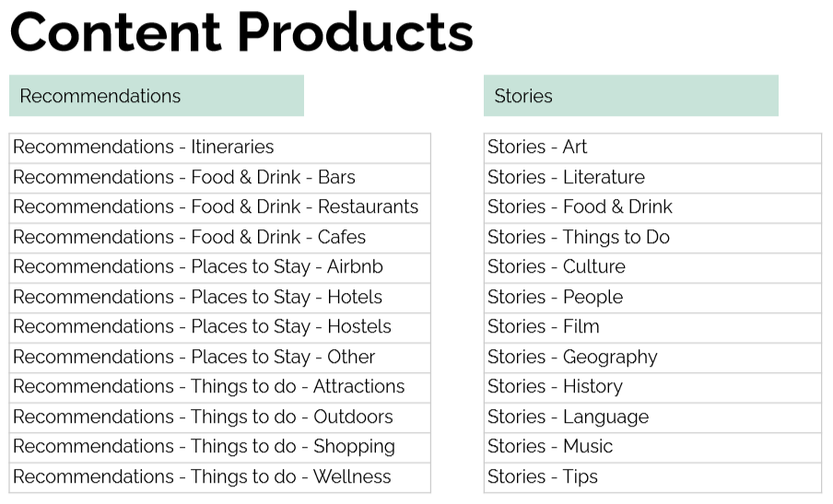Viewport: 833px width, 504px height.
Task: Pick the Stories - Culture row
Action: [x=651, y=267]
